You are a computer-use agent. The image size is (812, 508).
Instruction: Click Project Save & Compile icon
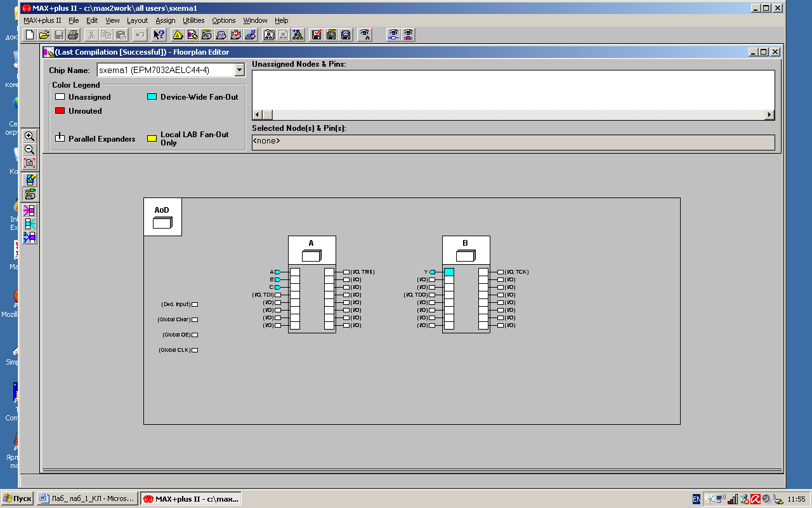tap(331, 34)
